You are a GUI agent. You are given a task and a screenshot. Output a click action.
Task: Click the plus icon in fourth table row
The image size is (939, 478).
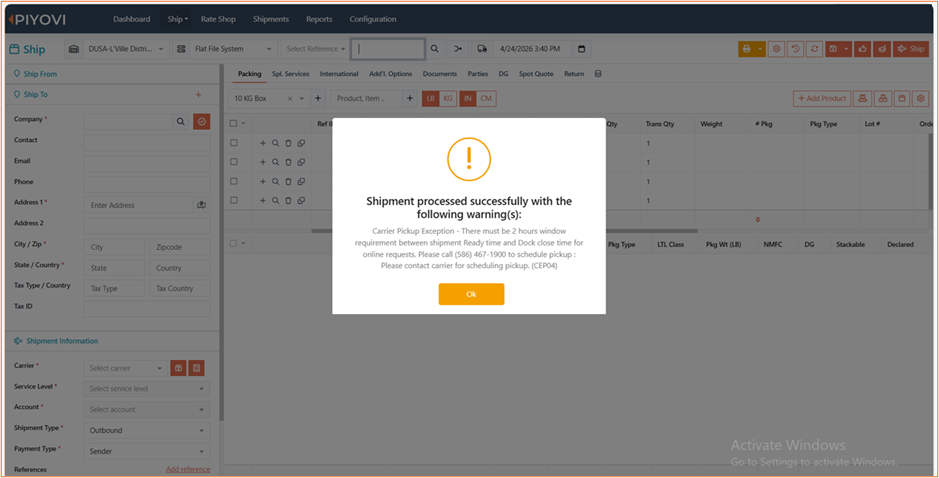[262, 200]
